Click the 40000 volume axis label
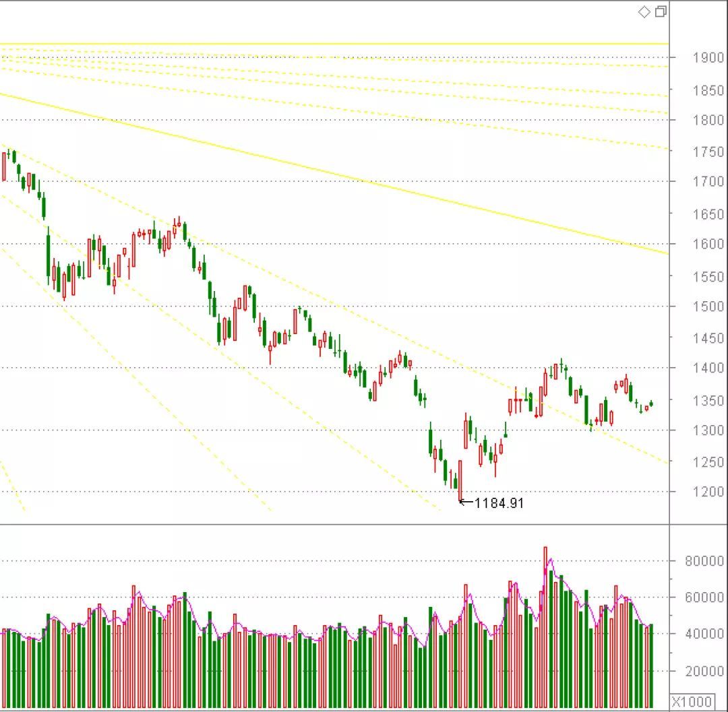 705,634
